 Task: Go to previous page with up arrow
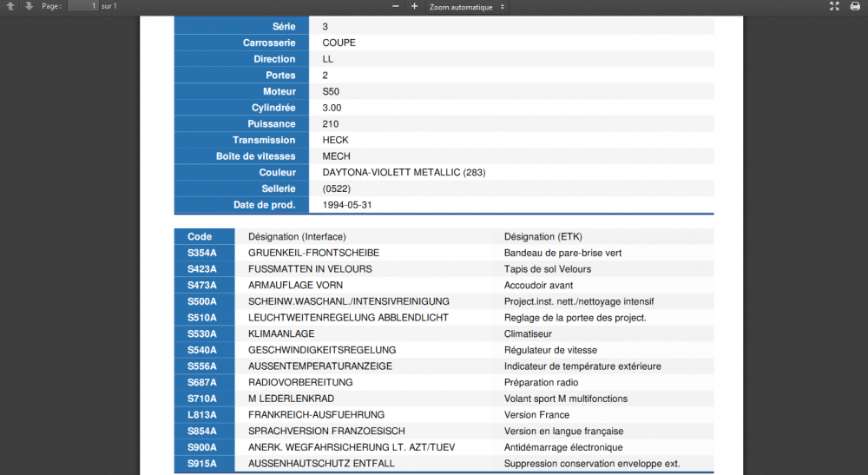(x=10, y=6)
